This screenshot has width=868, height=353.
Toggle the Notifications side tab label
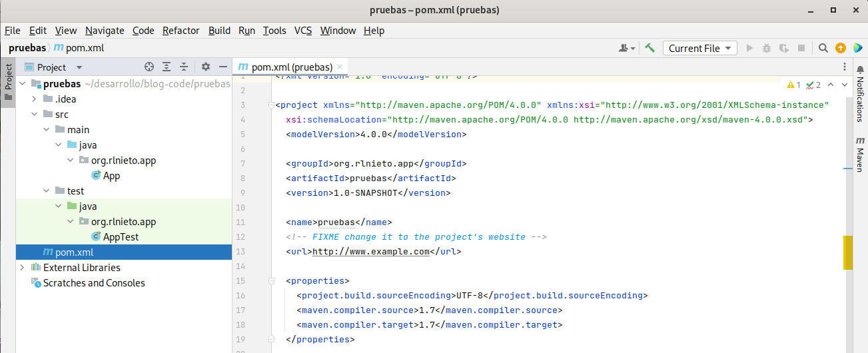pyautogui.click(x=860, y=100)
